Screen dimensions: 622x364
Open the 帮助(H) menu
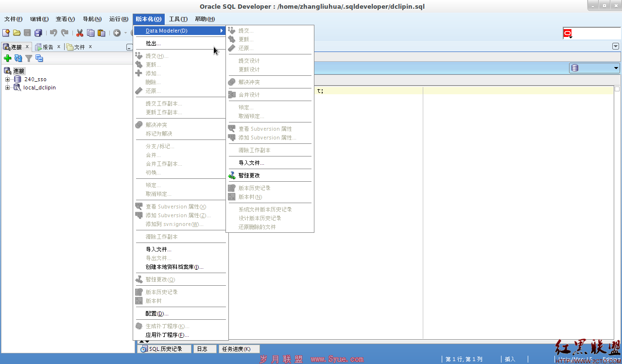coord(205,19)
